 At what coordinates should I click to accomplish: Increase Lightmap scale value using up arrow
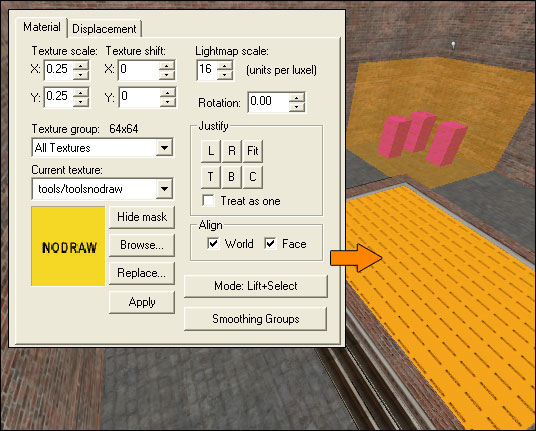coord(225,65)
